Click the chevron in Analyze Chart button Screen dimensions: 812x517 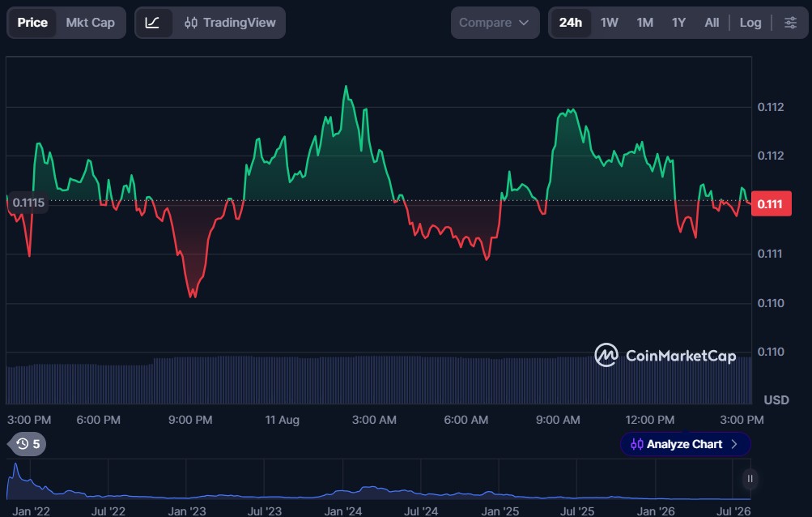coord(733,444)
